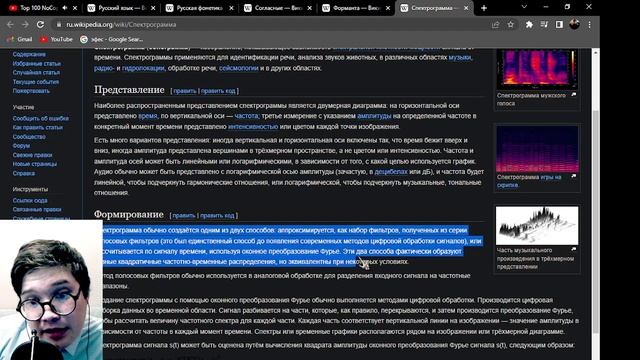Open the male voice spectrogram thumbnail
The width and height of the screenshot is (640, 360).
click(x=537, y=68)
